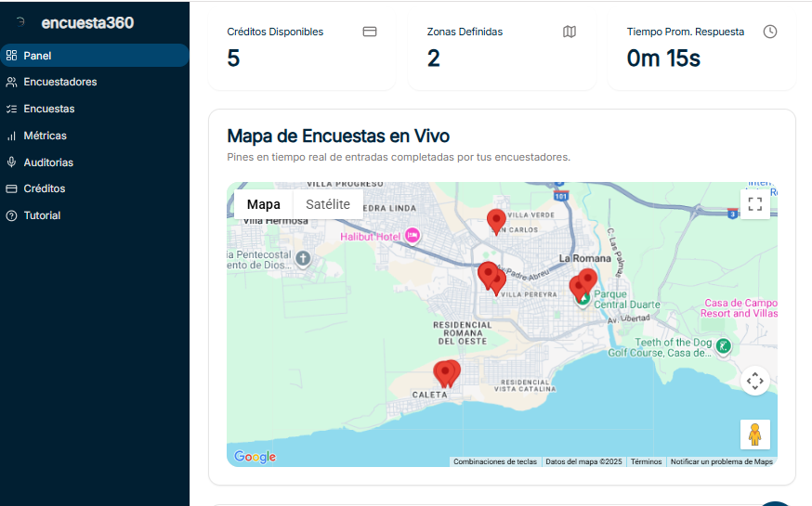Switch map to Satélite view
The image size is (812, 506).
328,204
